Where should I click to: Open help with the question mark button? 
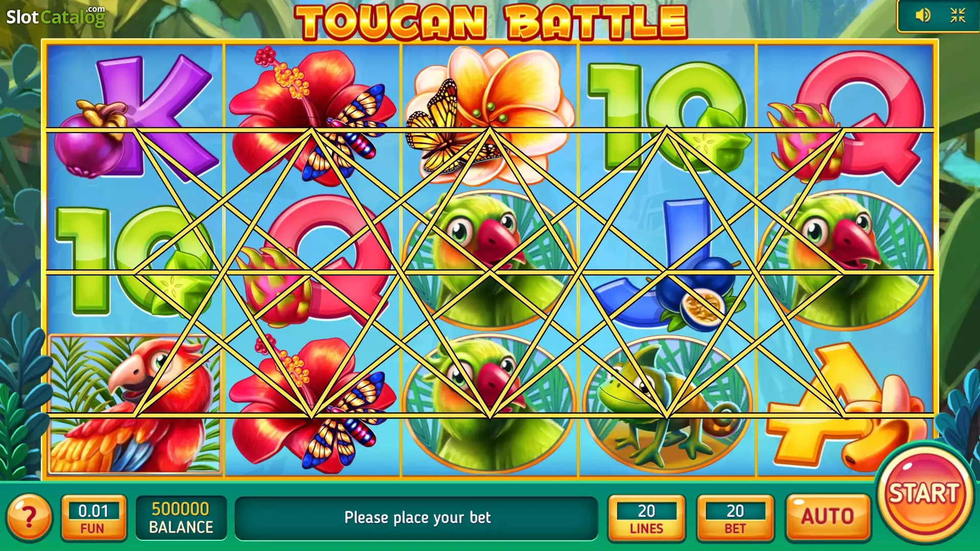[29, 517]
